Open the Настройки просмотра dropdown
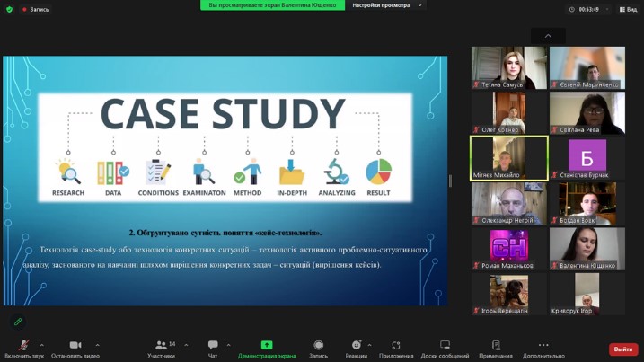The width and height of the screenshot is (644, 362). point(386,5)
